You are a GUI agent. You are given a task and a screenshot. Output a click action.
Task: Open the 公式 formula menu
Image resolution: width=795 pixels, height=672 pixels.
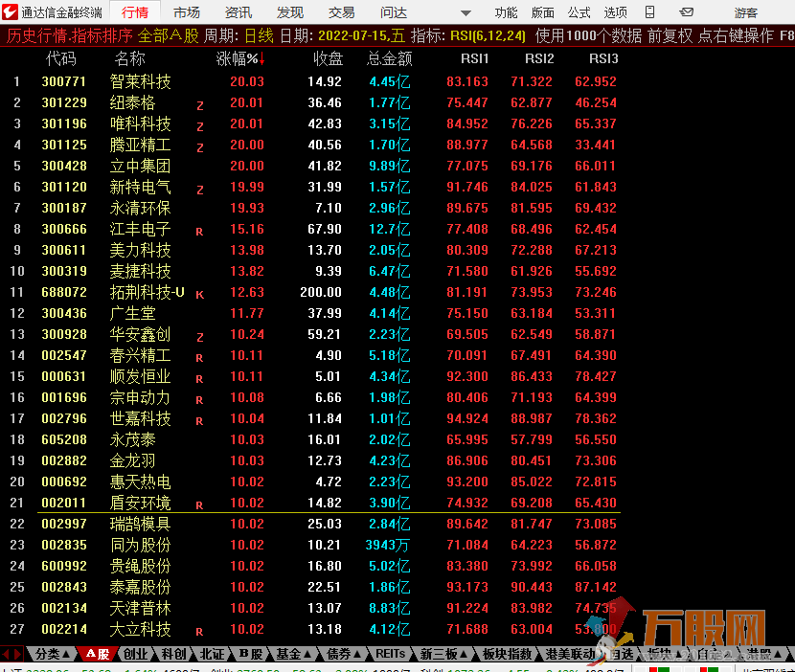click(x=579, y=12)
